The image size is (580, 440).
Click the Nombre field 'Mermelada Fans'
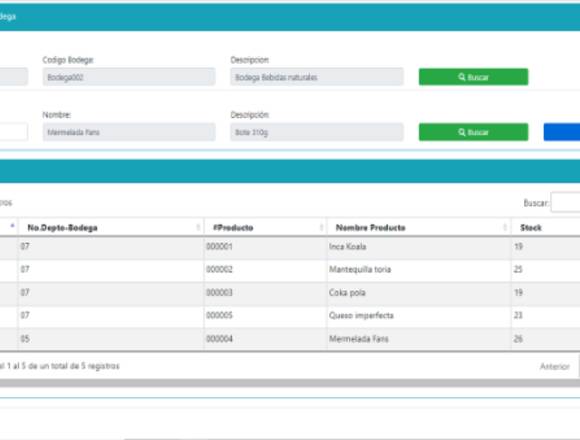click(129, 132)
